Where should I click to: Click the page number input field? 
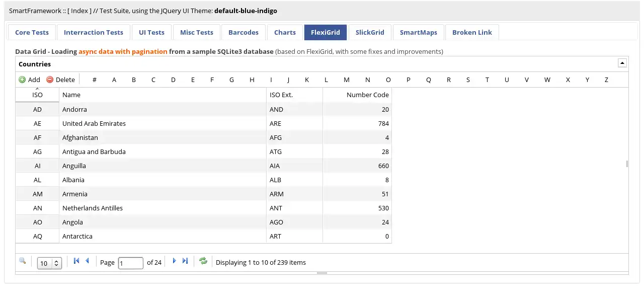pyautogui.click(x=130, y=263)
